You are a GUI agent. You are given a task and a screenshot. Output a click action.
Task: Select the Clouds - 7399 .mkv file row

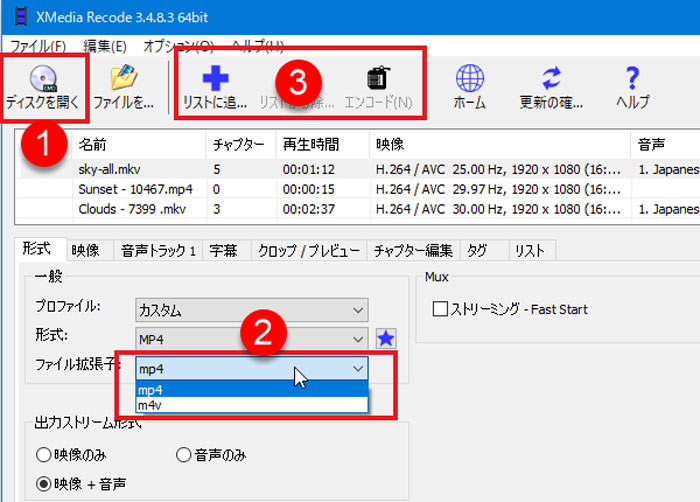pyautogui.click(x=360, y=209)
